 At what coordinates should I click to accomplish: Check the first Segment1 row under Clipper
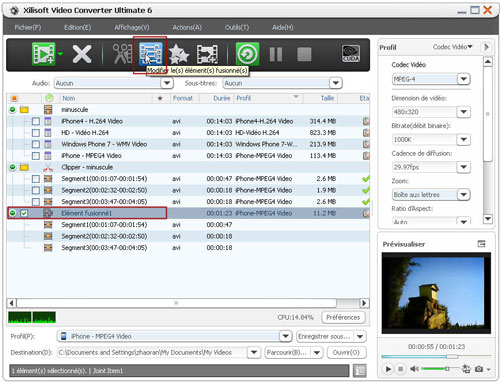click(36, 179)
